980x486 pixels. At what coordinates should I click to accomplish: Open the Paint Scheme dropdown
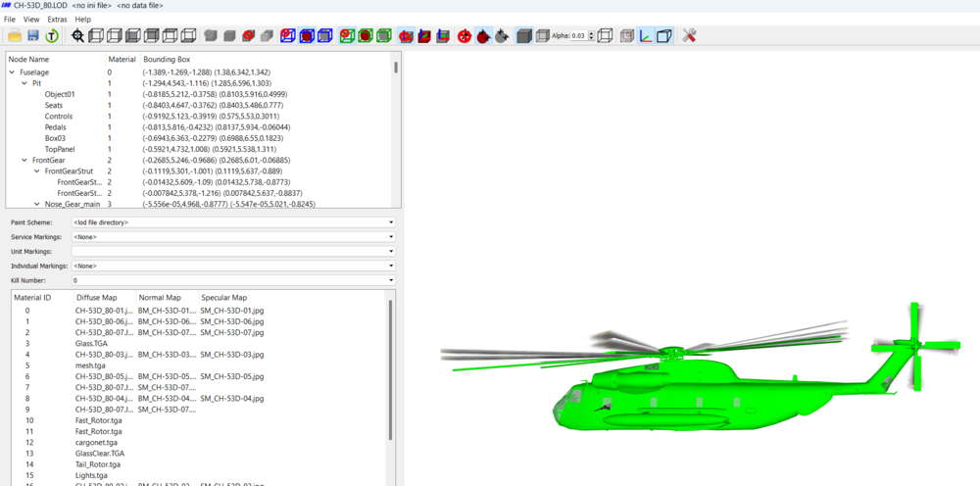pyautogui.click(x=234, y=222)
